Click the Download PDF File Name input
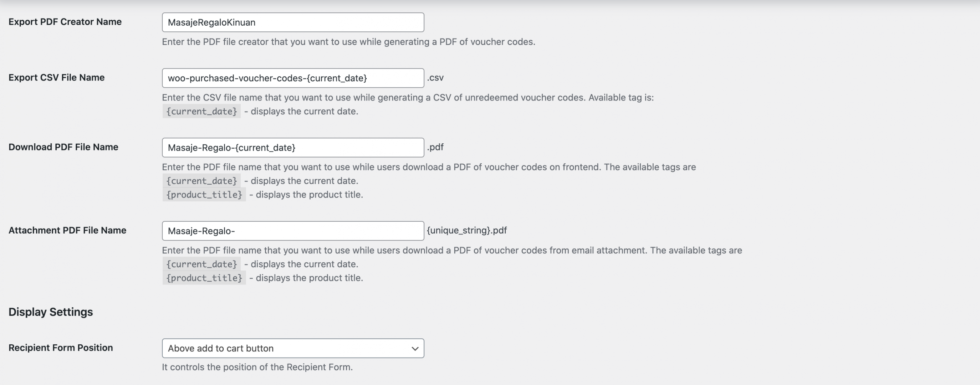This screenshot has width=980, height=385. point(293,148)
